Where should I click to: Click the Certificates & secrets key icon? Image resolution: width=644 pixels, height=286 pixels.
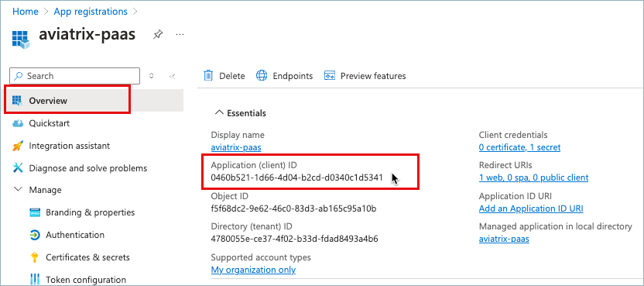coord(35,257)
